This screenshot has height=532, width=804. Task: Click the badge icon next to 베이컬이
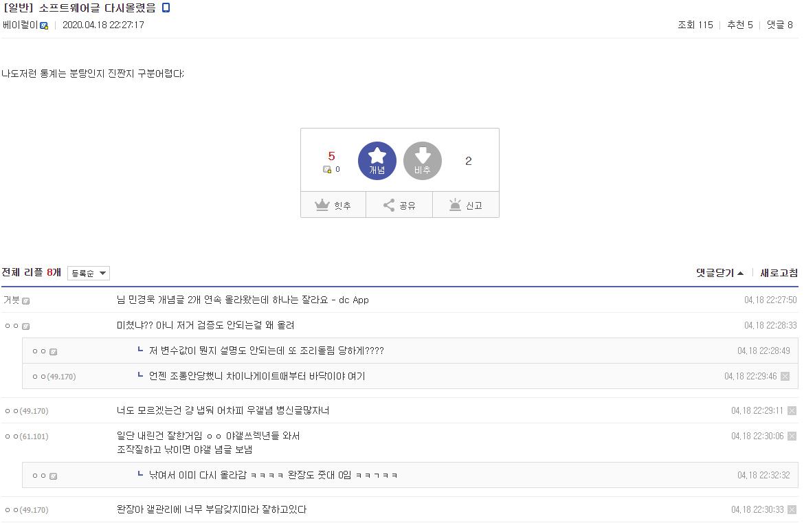[x=44, y=25]
